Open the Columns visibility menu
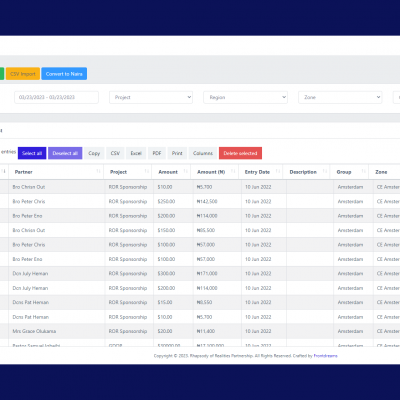Viewport: 400px width, 400px height. 203,153
